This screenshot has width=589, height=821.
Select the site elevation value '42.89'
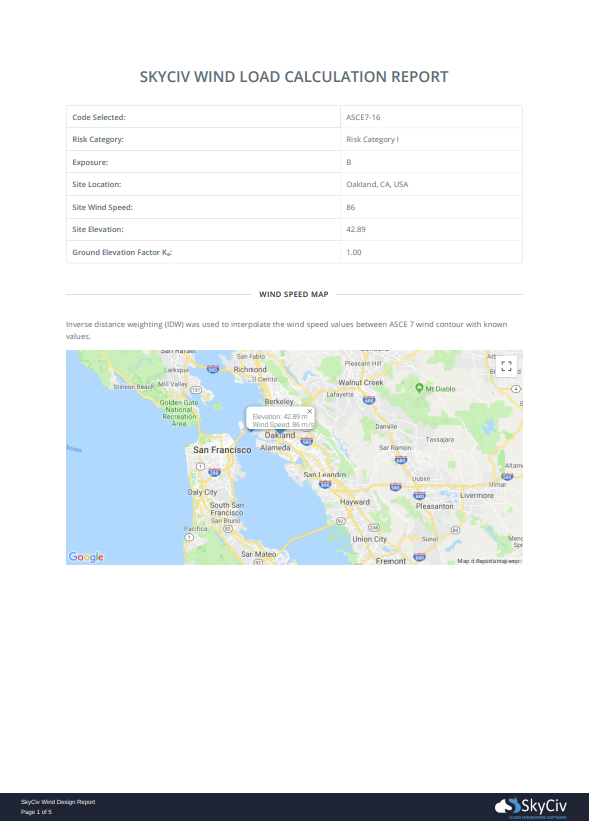356,229
